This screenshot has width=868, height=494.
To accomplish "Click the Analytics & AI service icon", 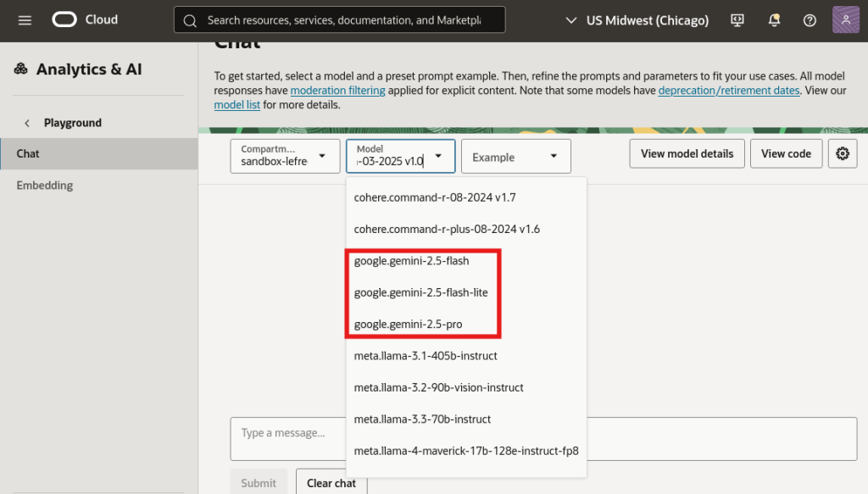I will click(x=21, y=69).
